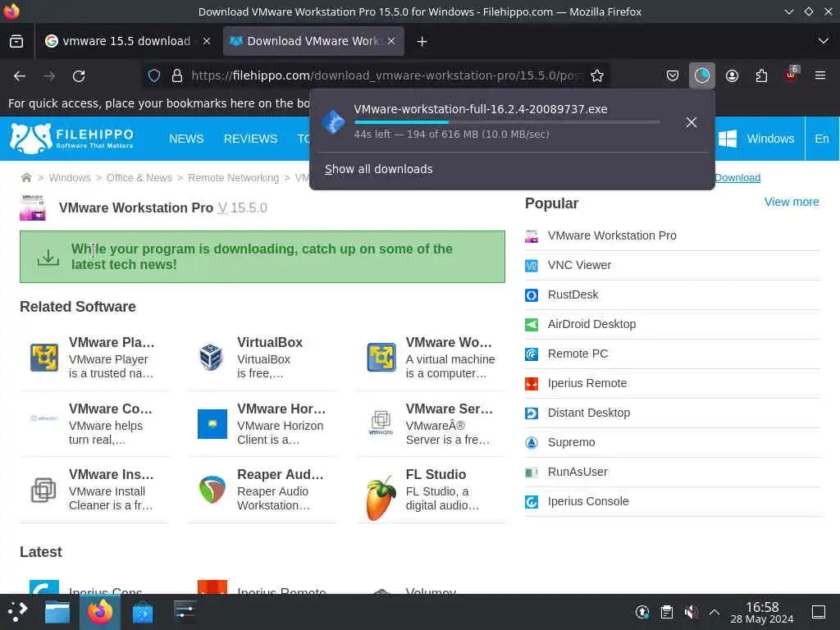This screenshot has height=630, width=840.
Task: Open Supremo in Popular list
Action: [571, 442]
